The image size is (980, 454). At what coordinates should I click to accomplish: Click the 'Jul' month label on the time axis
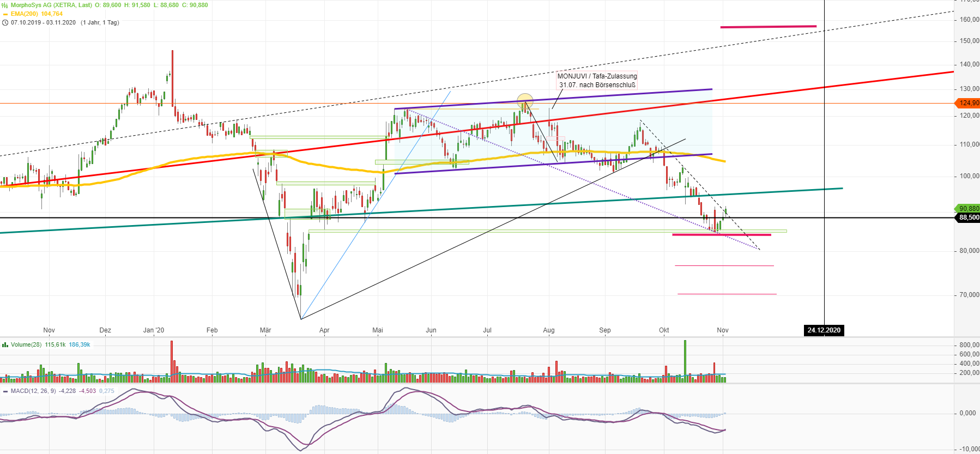point(487,330)
